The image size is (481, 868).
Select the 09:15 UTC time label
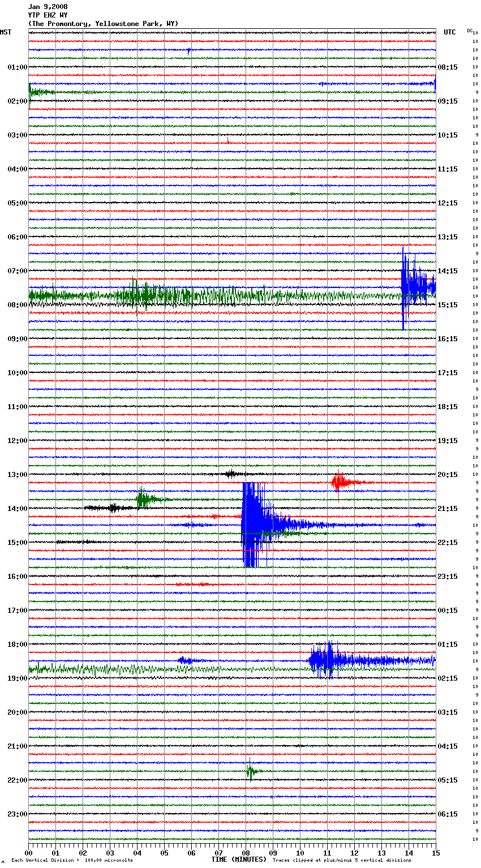point(448,101)
